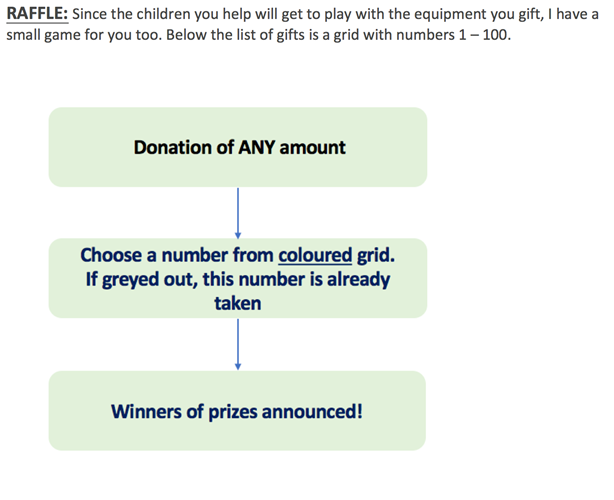The width and height of the screenshot is (614, 500).
Task: Click 'If greyed out' text line
Action: pos(238,280)
